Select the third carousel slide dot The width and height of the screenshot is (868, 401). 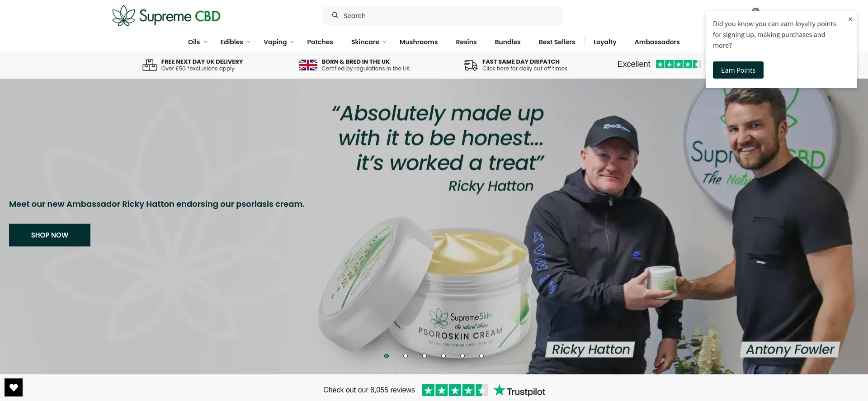tap(425, 356)
